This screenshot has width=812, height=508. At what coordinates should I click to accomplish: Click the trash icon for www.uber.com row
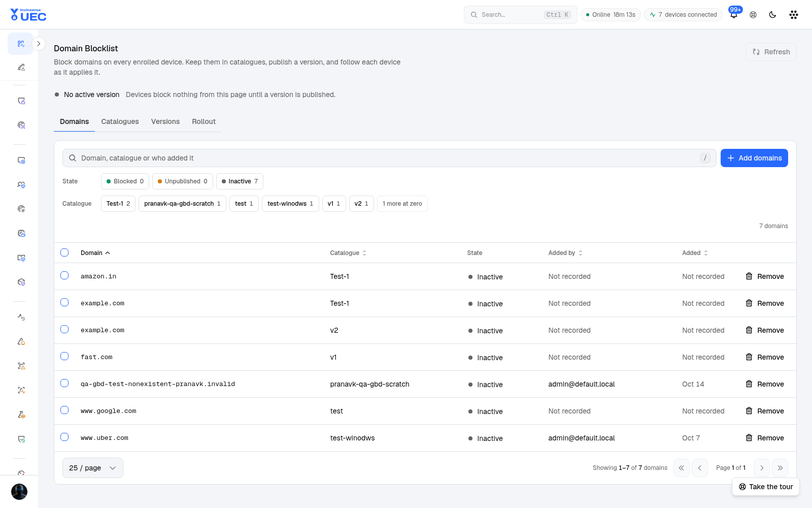749,438
